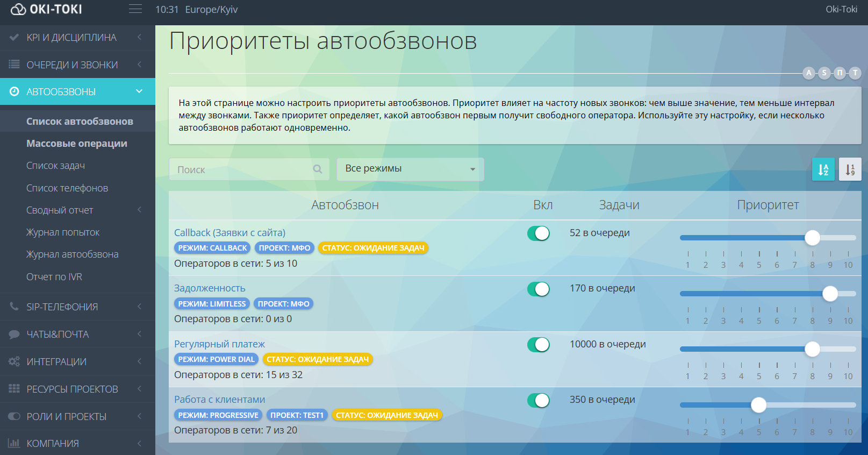
Task: Sort autodialers by priority number
Action: tap(850, 169)
